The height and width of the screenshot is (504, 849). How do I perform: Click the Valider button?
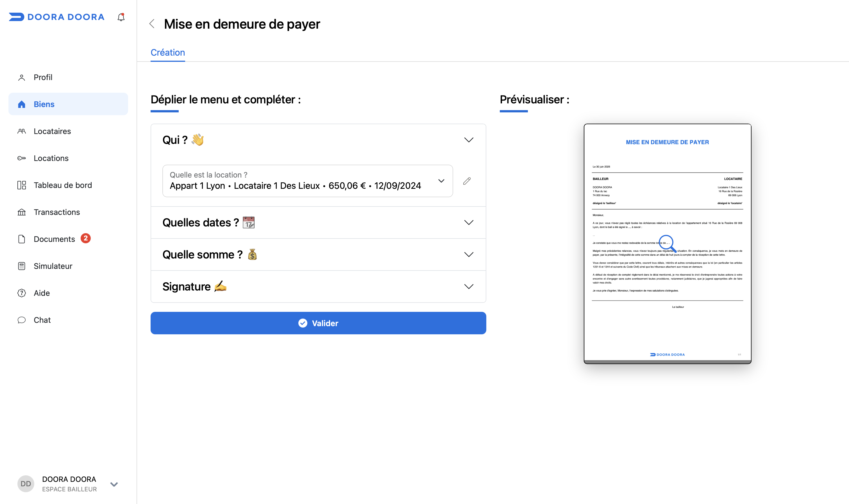tap(318, 323)
